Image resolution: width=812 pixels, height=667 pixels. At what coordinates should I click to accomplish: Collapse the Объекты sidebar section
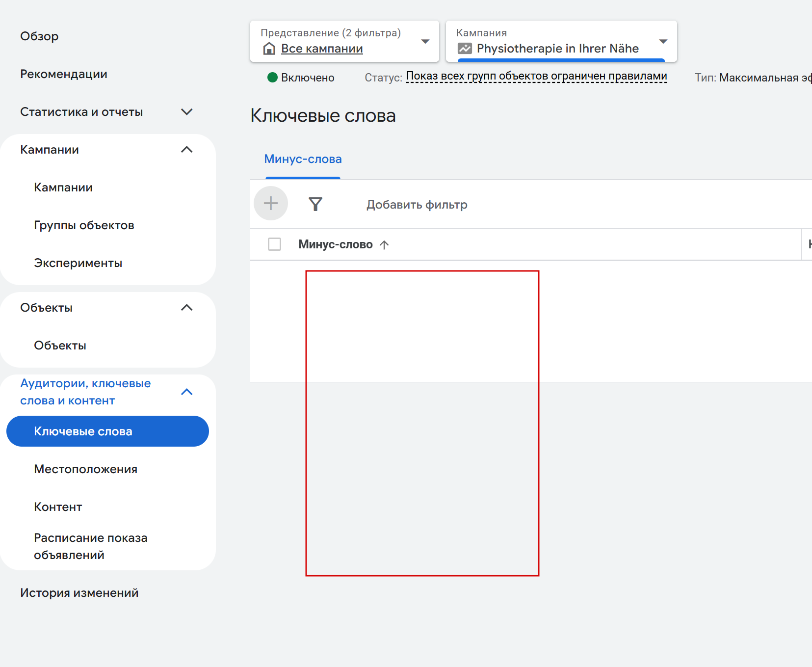(x=186, y=308)
